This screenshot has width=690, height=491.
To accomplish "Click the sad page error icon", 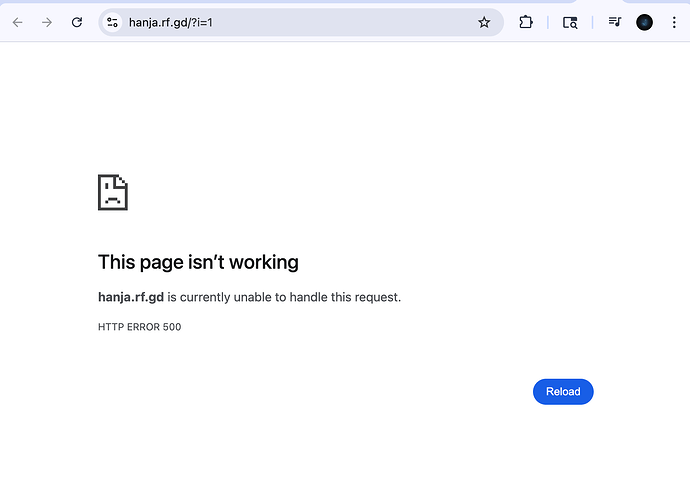I will point(112,192).
